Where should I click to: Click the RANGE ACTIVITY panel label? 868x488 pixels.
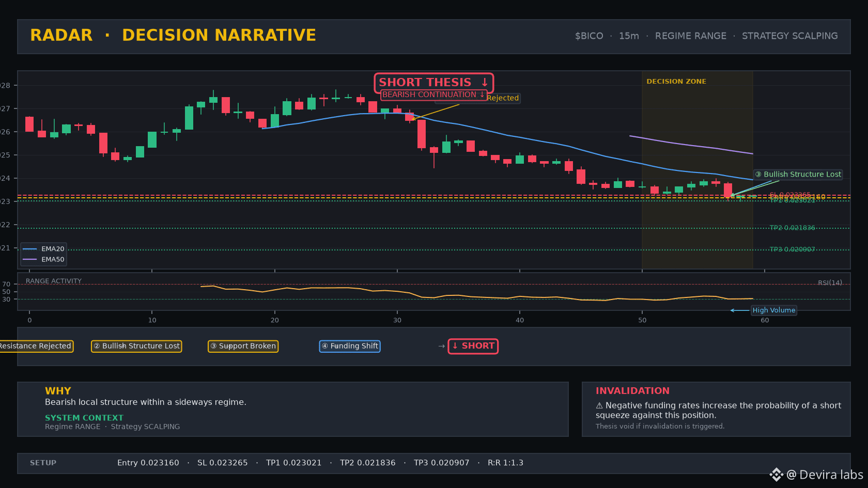coord(54,281)
